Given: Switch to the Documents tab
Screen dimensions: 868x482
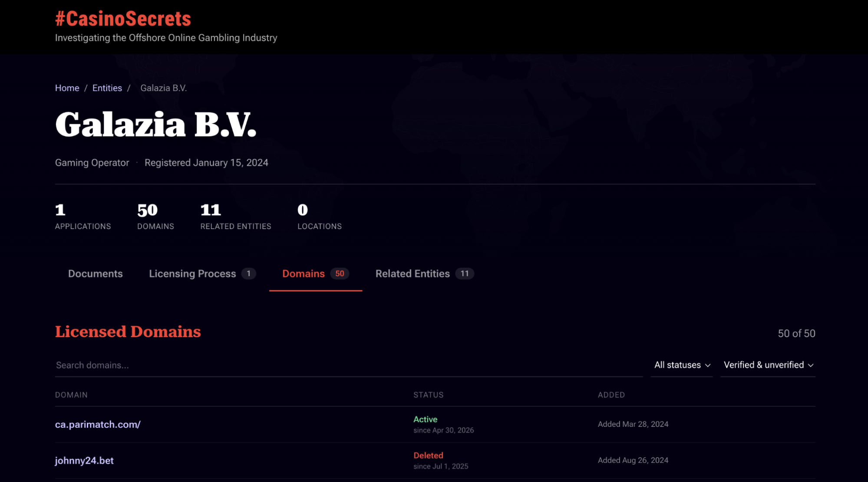Looking at the screenshot, I should click(x=96, y=274).
